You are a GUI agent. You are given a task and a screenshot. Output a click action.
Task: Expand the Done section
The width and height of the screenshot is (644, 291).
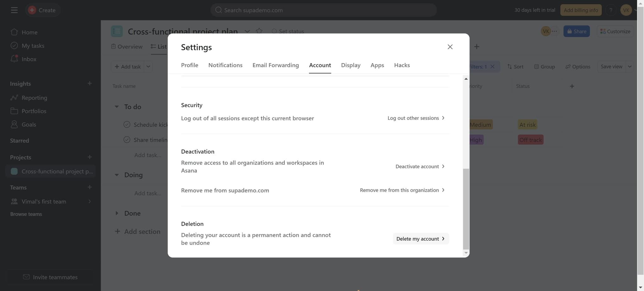click(117, 213)
